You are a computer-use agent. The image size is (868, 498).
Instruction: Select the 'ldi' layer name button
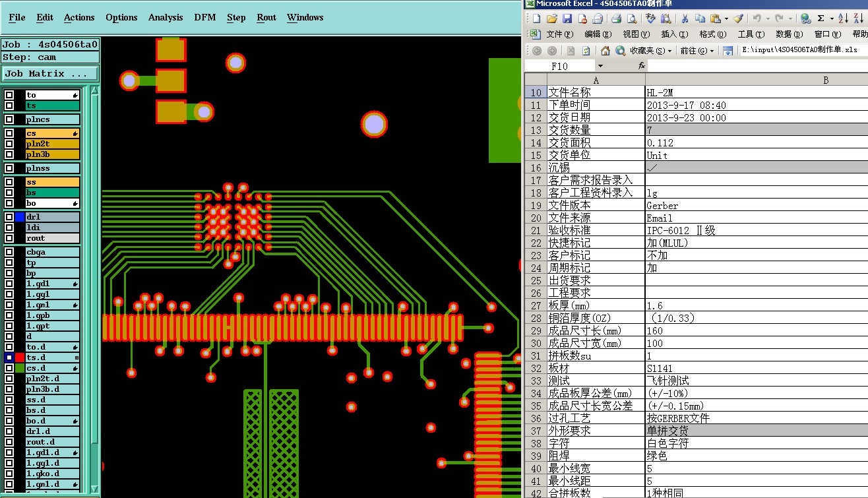point(53,228)
